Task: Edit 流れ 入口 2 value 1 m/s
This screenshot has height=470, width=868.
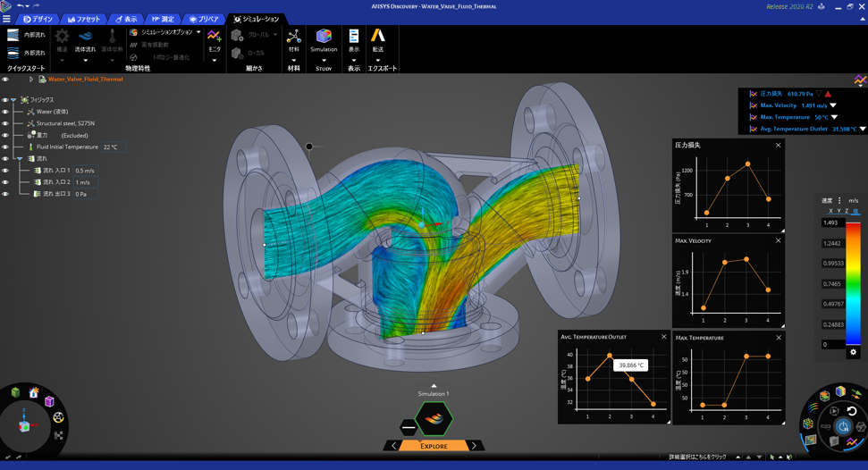Action: click(x=85, y=182)
